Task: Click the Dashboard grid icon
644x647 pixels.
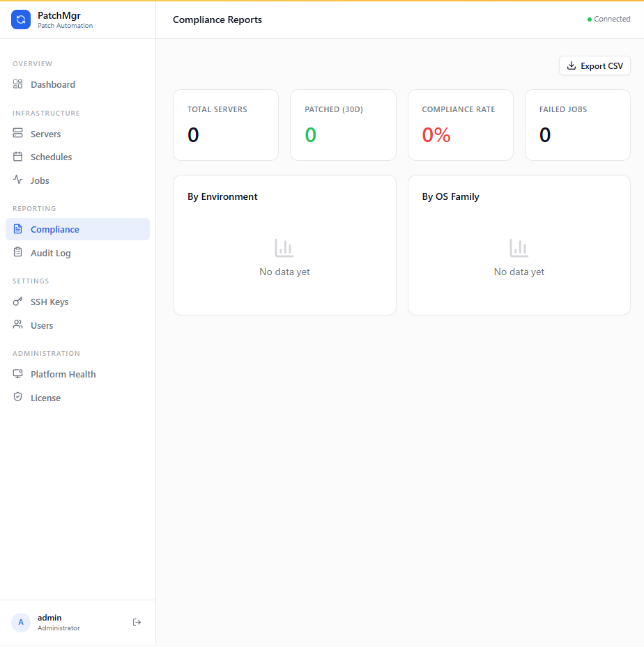Action: 17,84
